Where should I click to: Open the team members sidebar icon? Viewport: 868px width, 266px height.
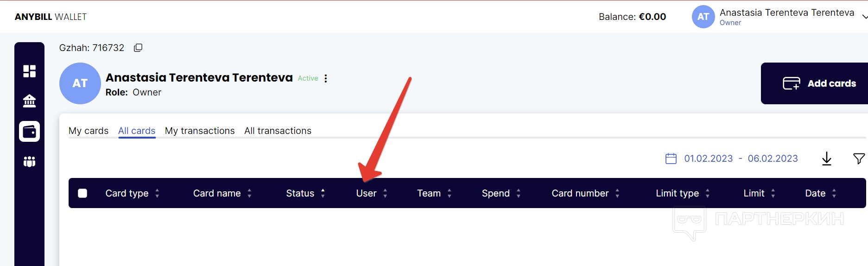click(x=29, y=161)
